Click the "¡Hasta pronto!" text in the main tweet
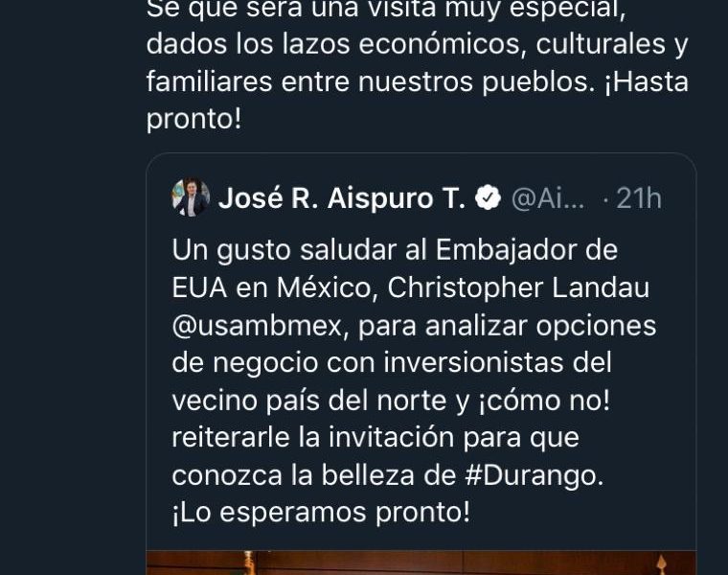The height and width of the screenshot is (575, 728). [417, 100]
